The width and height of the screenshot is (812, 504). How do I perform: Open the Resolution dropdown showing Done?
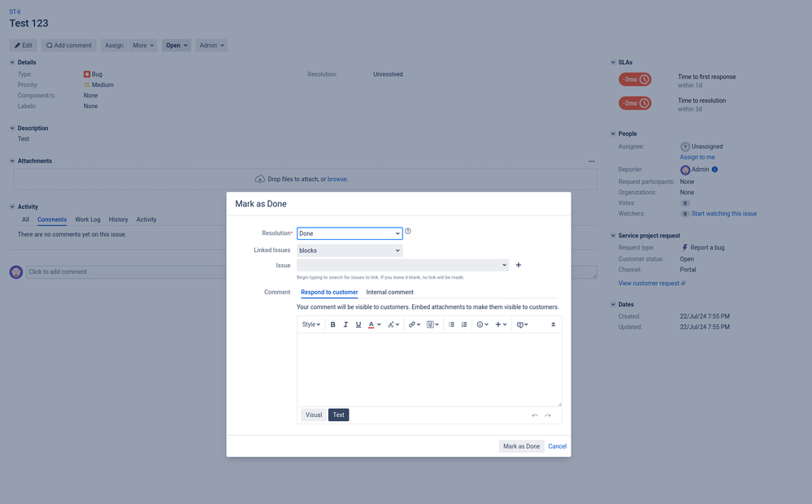(350, 233)
